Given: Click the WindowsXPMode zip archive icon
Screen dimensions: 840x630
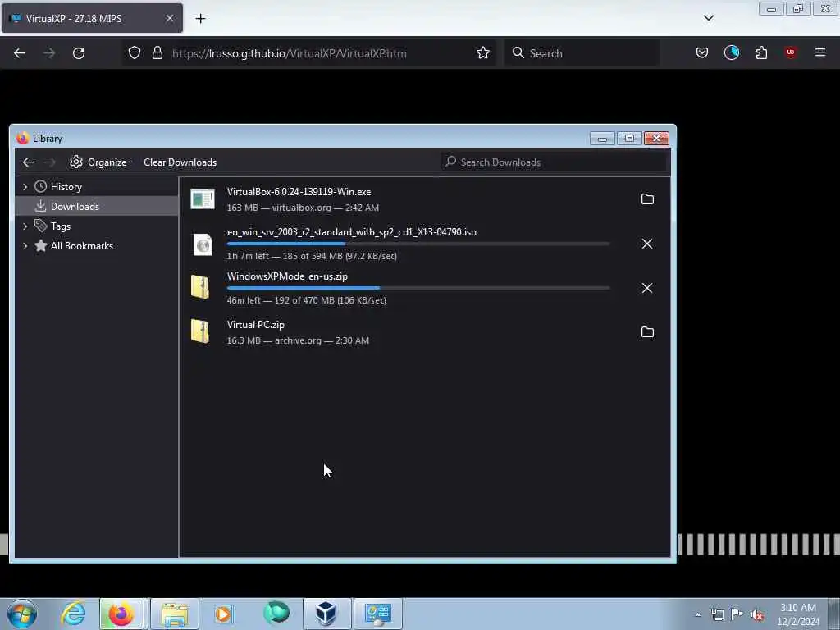Looking at the screenshot, I should [x=200, y=287].
